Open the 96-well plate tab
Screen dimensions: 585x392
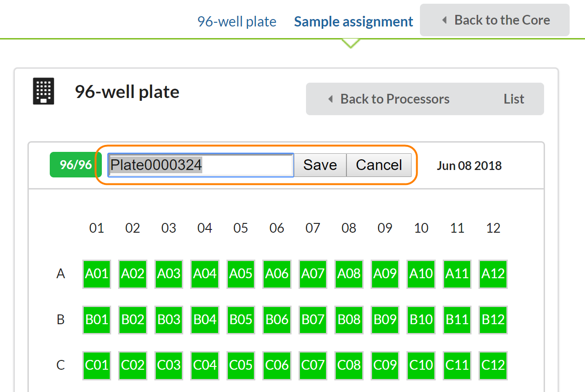coord(237,22)
